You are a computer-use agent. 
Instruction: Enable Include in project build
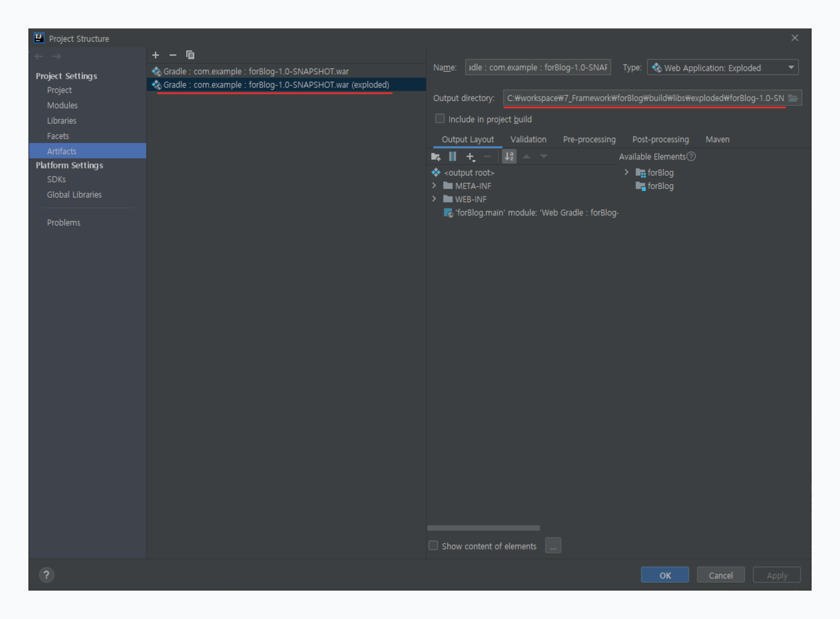pyautogui.click(x=440, y=119)
